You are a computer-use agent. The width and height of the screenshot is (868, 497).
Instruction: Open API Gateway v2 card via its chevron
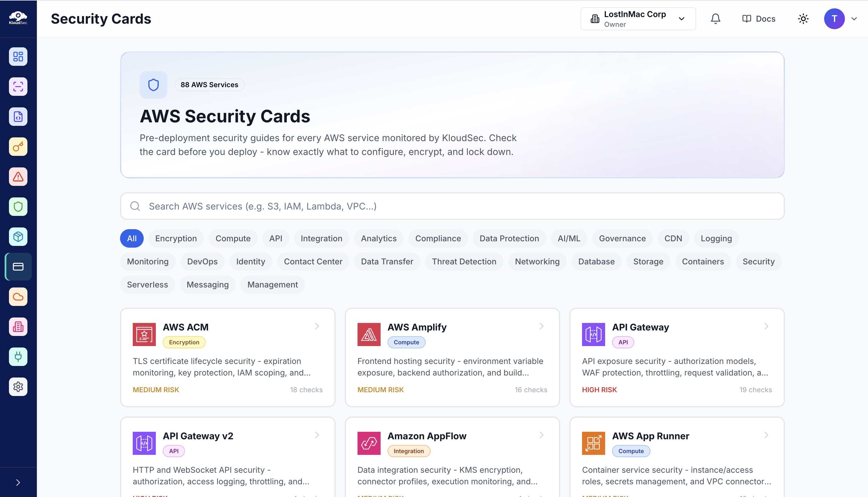coord(317,435)
